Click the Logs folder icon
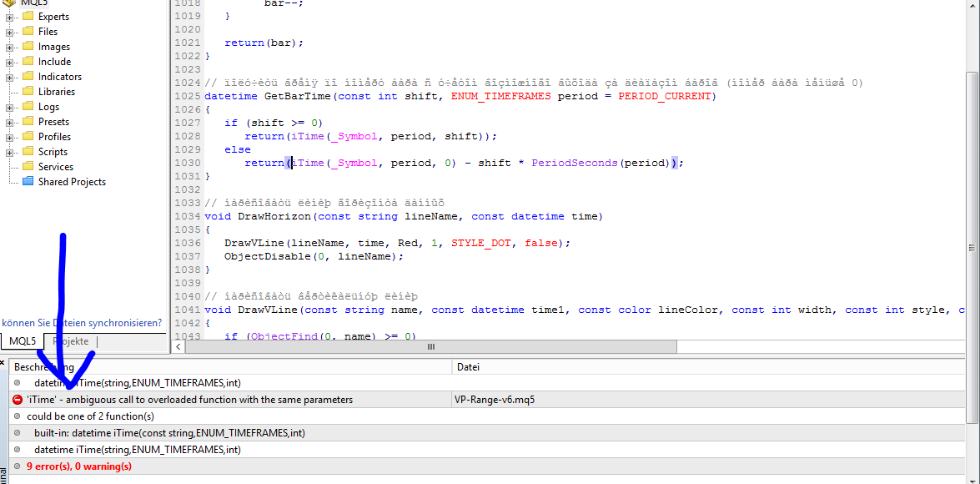Screen dimensions: 980x484 tap(28, 107)
